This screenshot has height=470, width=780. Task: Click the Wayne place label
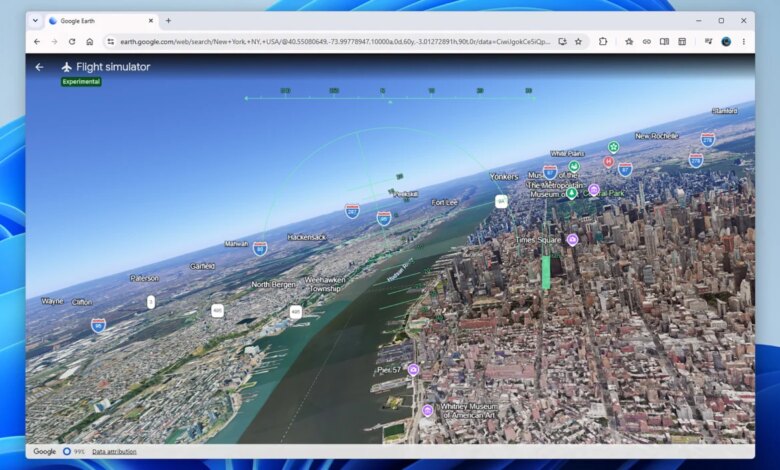pos(52,301)
